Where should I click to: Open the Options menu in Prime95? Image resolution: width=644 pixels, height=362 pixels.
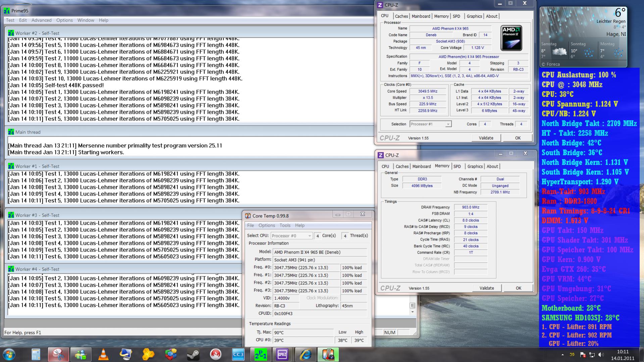click(x=64, y=20)
